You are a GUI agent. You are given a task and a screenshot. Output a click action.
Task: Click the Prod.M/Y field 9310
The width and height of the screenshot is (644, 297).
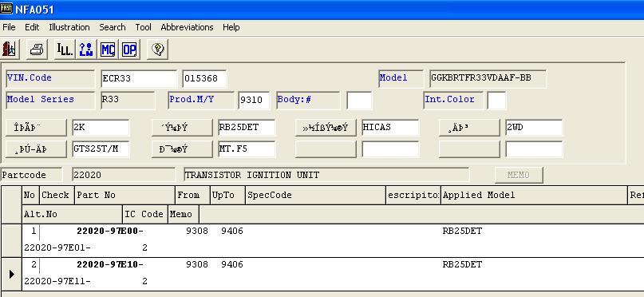click(254, 101)
